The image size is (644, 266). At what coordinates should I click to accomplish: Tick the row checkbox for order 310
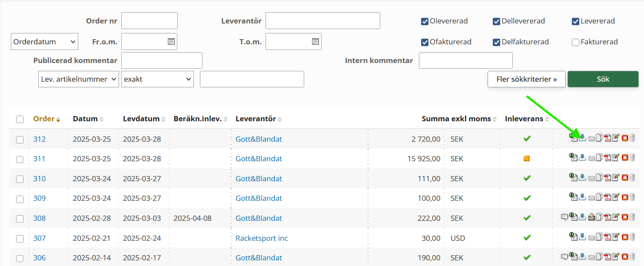coord(20,179)
